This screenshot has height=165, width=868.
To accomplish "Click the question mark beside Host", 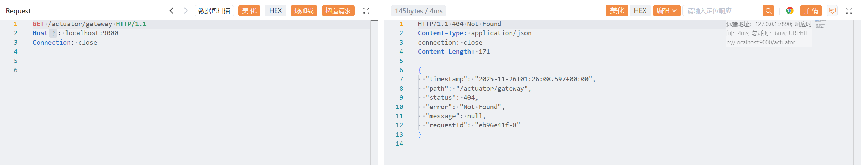I will [53, 33].
